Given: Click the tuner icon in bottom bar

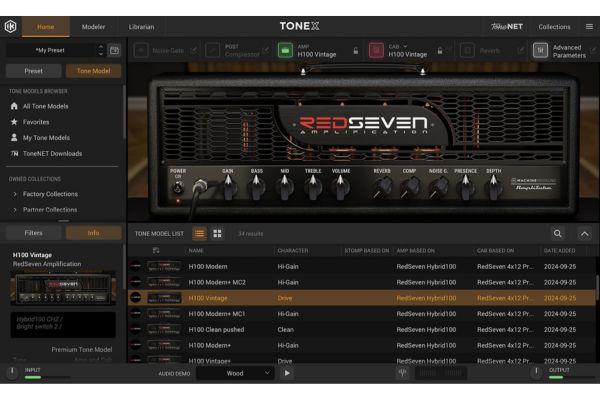Looking at the screenshot, I should [402, 373].
